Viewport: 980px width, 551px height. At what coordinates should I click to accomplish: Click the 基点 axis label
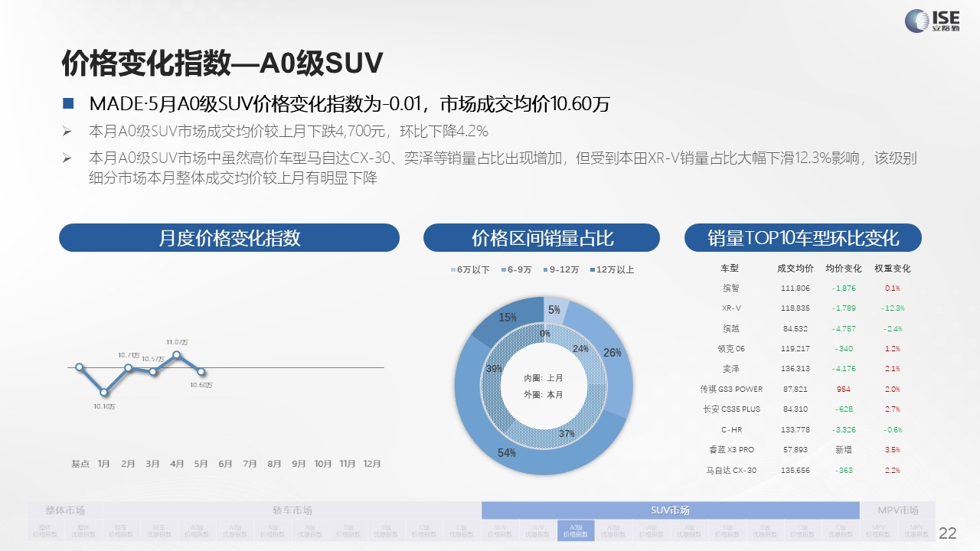tap(80, 464)
